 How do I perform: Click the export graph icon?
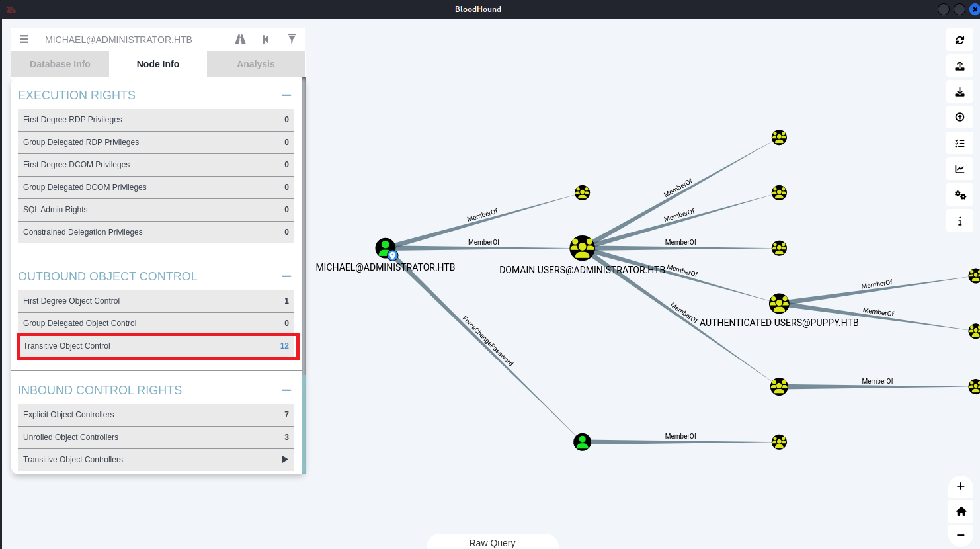click(960, 66)
